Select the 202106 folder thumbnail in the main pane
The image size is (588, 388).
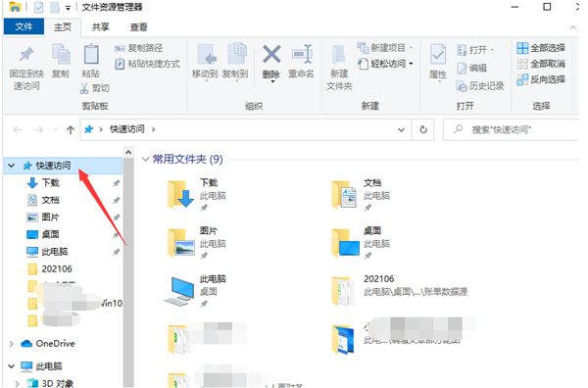point(342,292)
